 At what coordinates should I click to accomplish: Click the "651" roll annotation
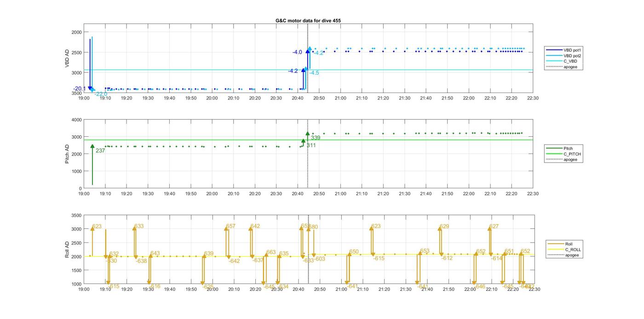[x=509, y=251]
